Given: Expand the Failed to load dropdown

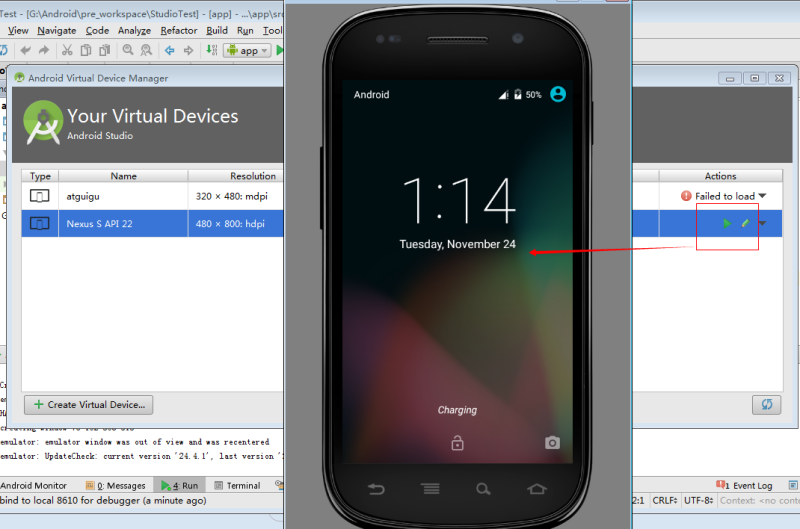Looking at the screenshot, I should click(762, 196).
